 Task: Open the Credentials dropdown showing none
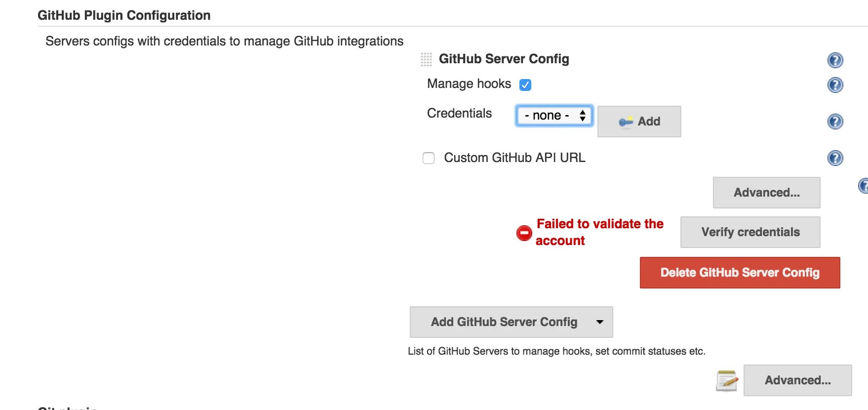pyautogui.click(x=554, y=116)
